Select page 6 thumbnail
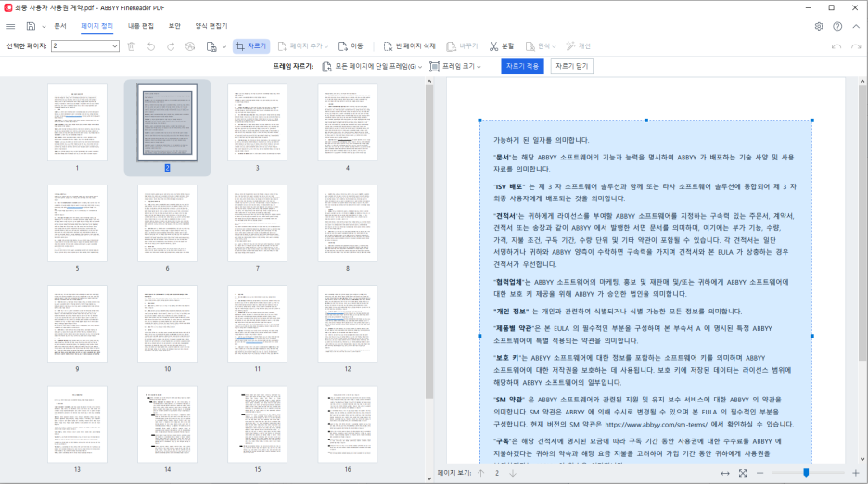Viewport: 868px width, 484px height. coord(167,223)
